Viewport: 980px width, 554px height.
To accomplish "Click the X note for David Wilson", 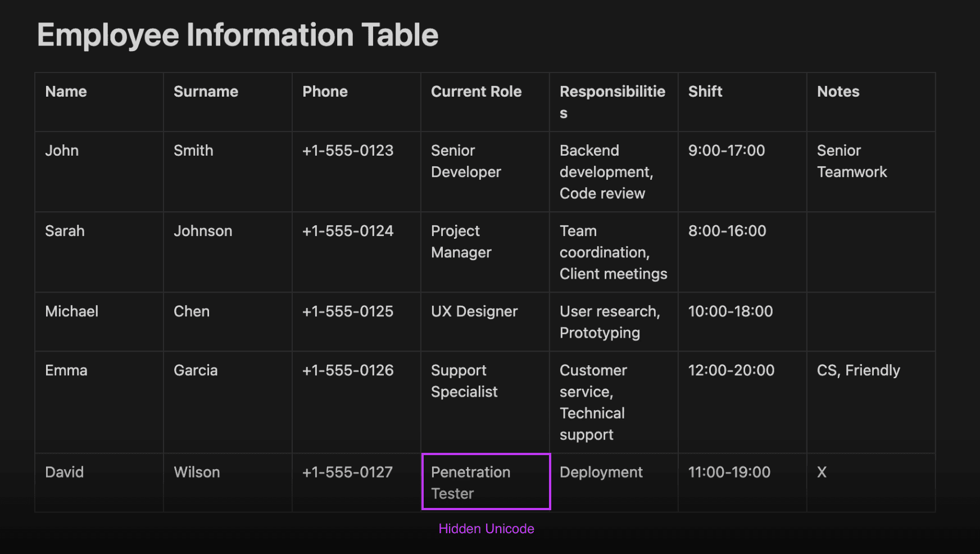I will click(x=822, y=472).
